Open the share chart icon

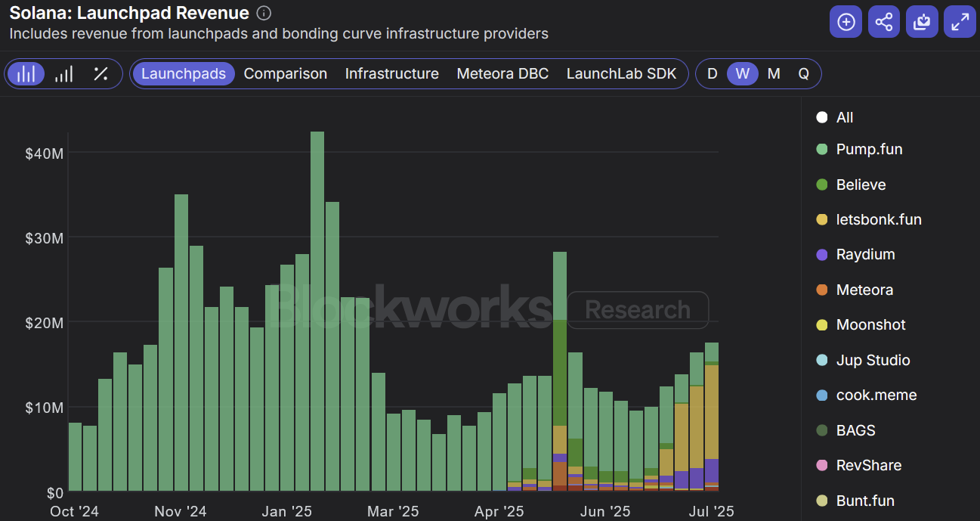(x=883, y=21)
